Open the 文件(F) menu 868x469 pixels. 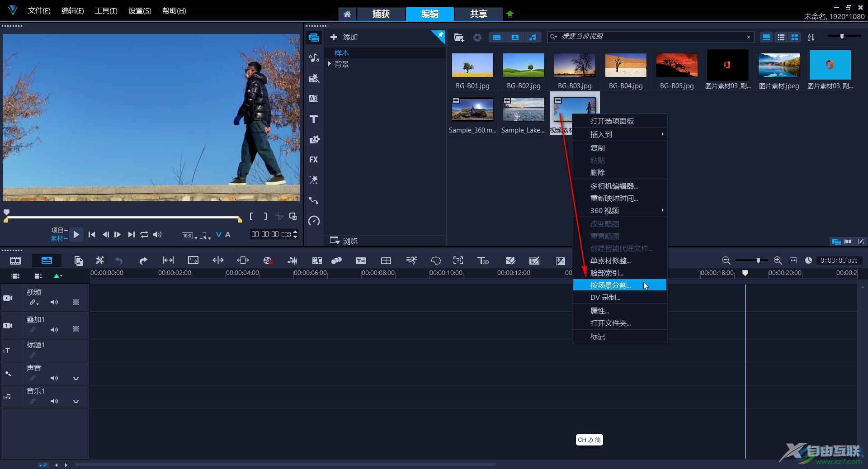point(39,10)
